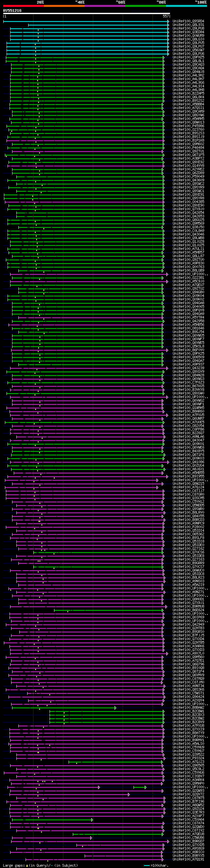
Task: Open the UniRef100_Q9LPU8 hit link
Action: [188, 29]
